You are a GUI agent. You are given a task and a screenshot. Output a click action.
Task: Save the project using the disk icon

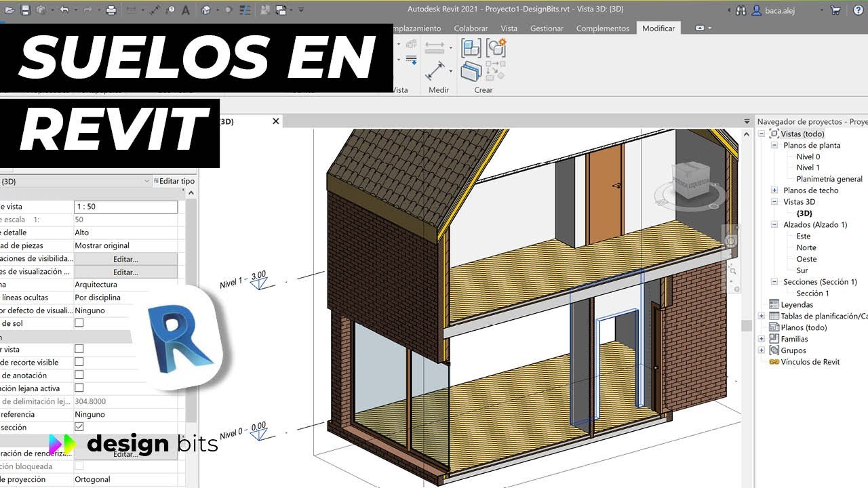[25, 10]
